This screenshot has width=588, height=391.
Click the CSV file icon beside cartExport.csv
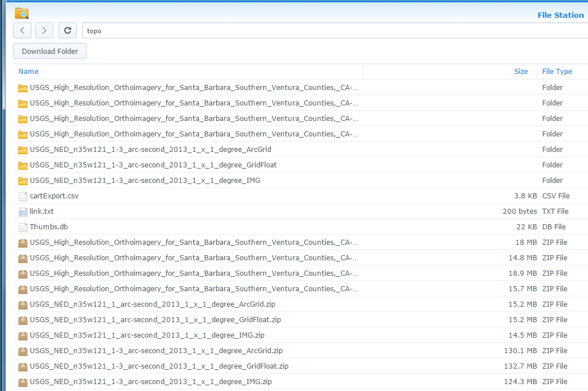pyautogui.click(x=23, y=196)
